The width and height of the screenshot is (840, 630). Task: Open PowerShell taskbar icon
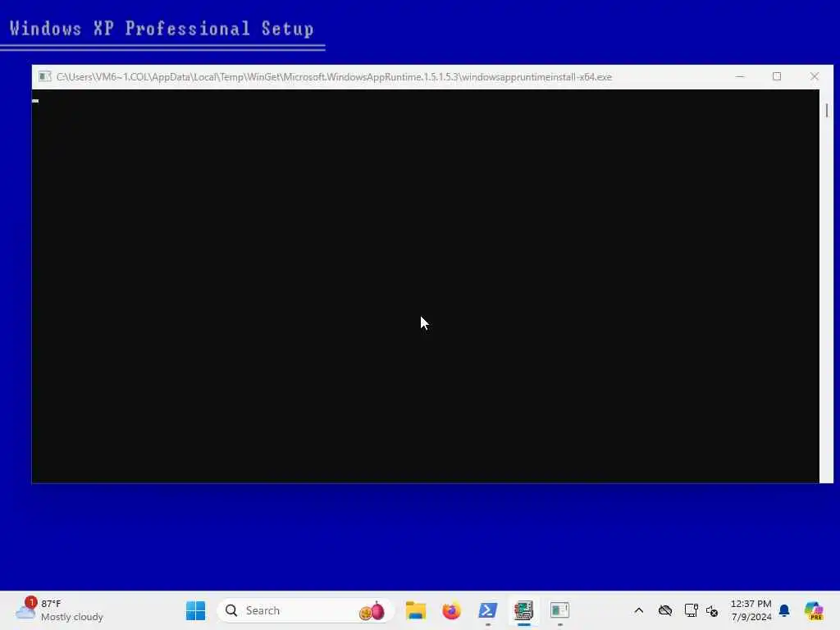click(x=488, y=610)
